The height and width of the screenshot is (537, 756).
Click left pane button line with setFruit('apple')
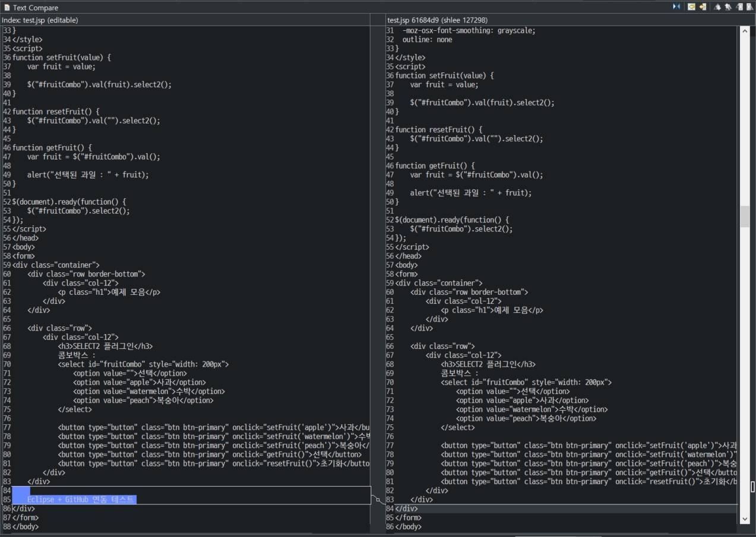tap(214, 427)
